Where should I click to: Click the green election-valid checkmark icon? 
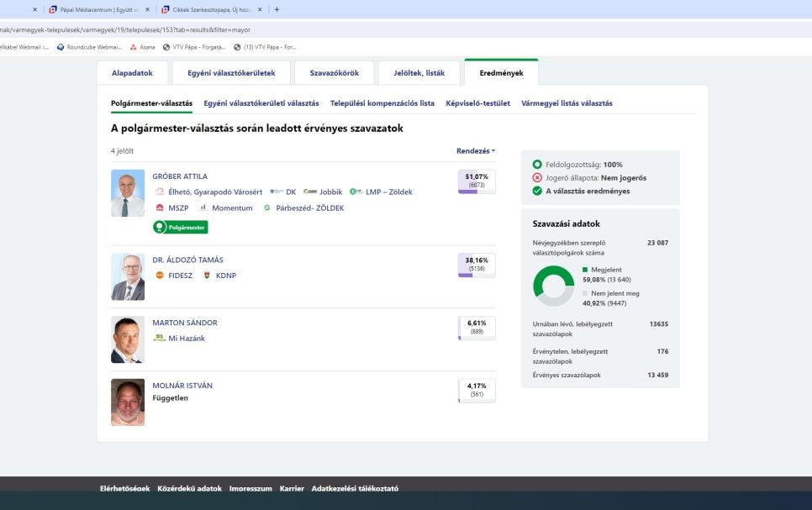[537, 191]
